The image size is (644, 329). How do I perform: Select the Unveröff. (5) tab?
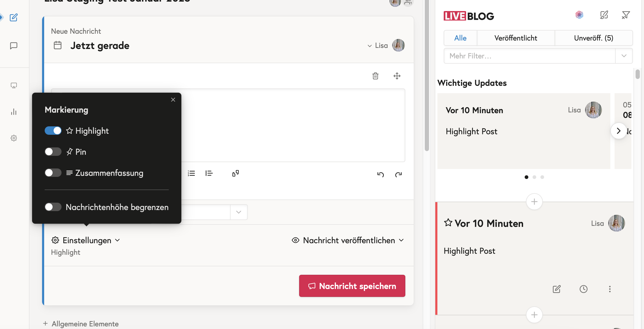coord(593,38)
